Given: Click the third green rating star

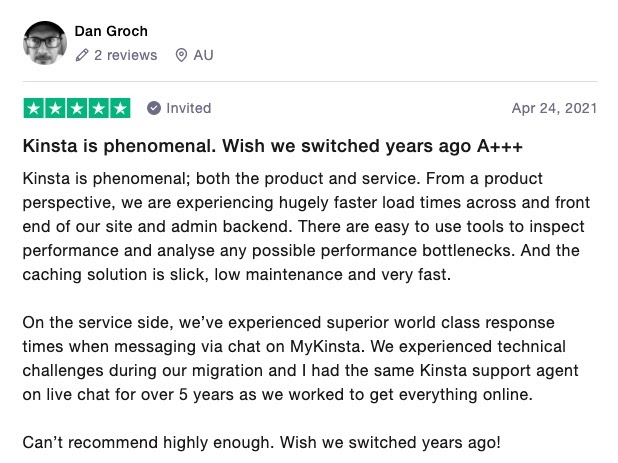Looking at the screenshot, I should click(77, 108).
